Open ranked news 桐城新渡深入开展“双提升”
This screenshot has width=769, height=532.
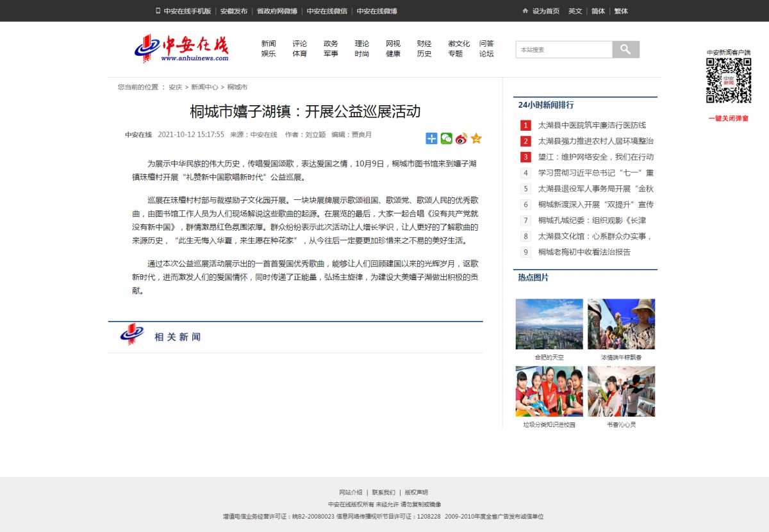[x=596, y=204]
